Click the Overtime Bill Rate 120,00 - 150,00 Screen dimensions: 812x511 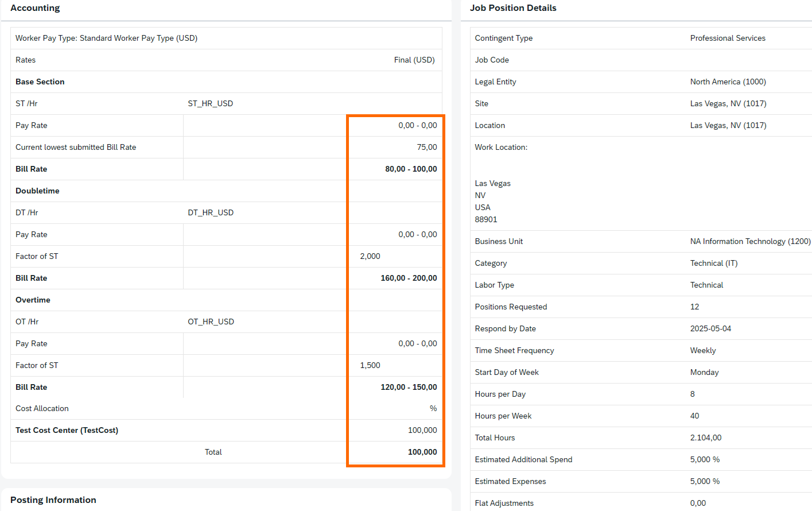(x=409, y=387)
